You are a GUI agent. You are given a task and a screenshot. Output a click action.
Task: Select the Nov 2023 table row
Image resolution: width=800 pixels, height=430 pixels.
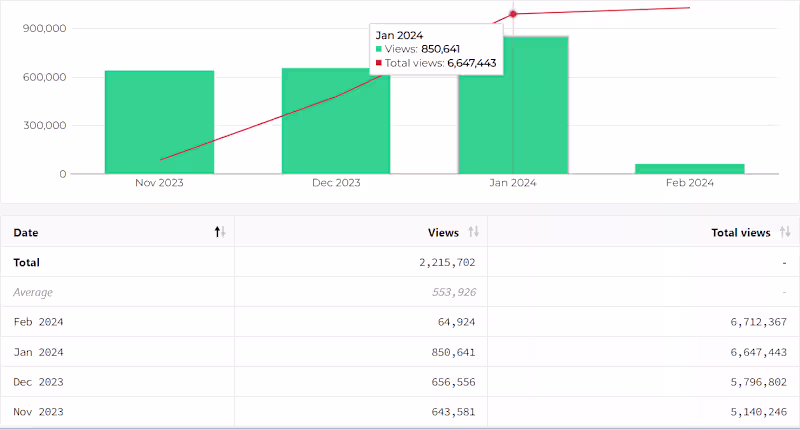point(400,412)
